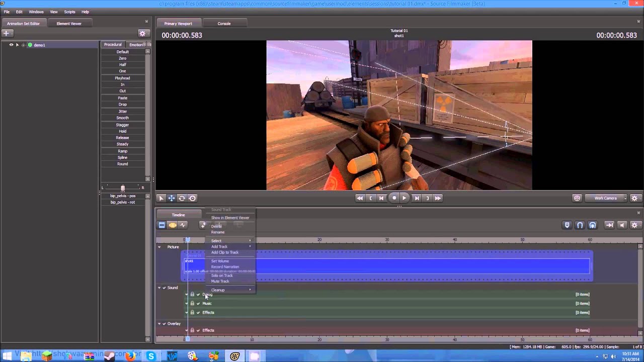Collapse the Sound track group
644x362 pixels.
pyautogui.click(x=159, y=288)
